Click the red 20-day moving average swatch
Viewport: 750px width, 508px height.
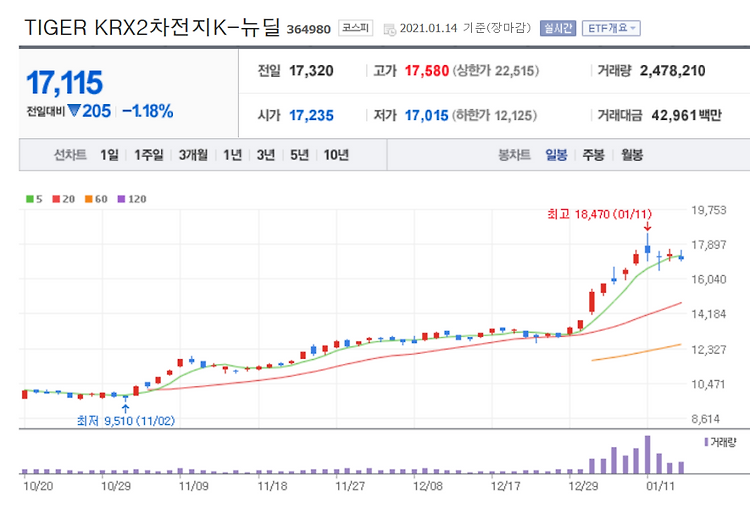point(56,199)
